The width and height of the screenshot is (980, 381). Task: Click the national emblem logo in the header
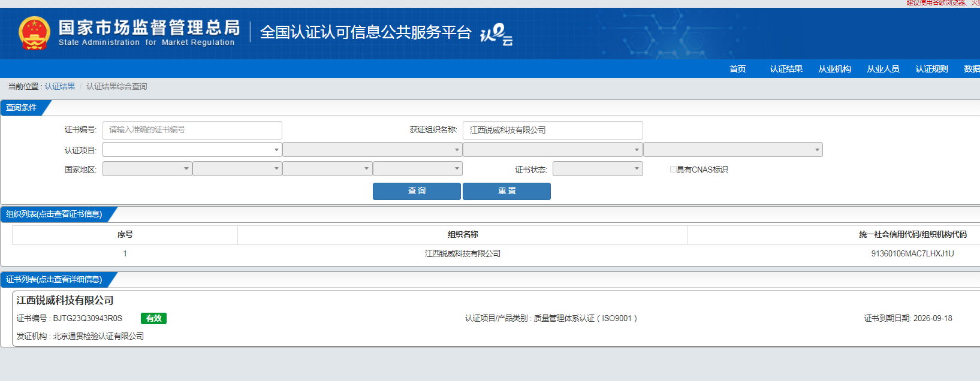pos(34,33)
